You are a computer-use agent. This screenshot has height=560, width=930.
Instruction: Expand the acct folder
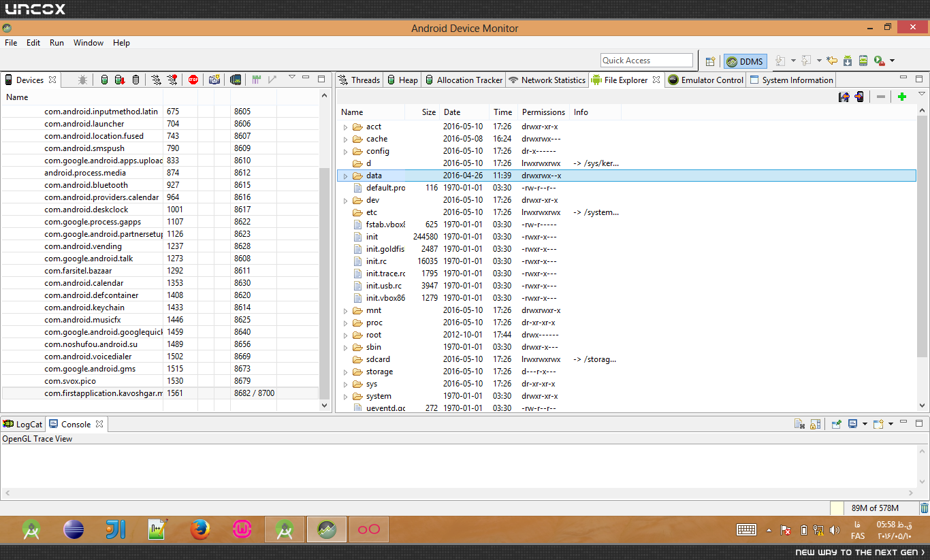coord(345,127)
